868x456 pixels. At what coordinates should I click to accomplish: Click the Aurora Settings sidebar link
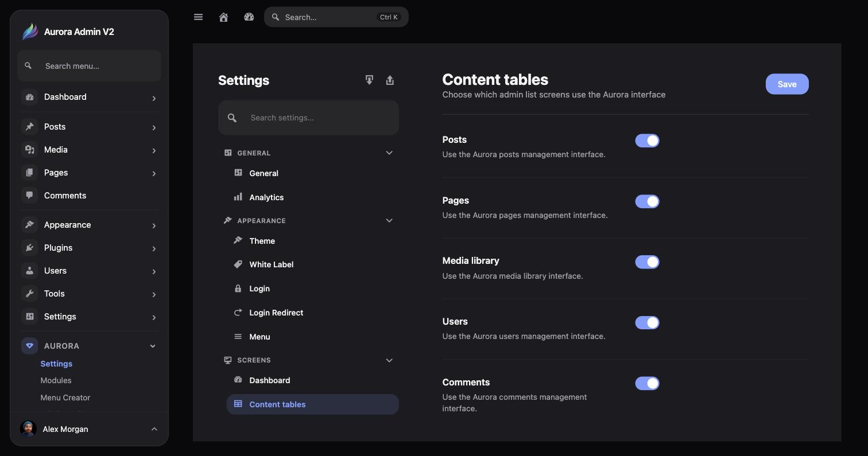click(x=56, y=364)
